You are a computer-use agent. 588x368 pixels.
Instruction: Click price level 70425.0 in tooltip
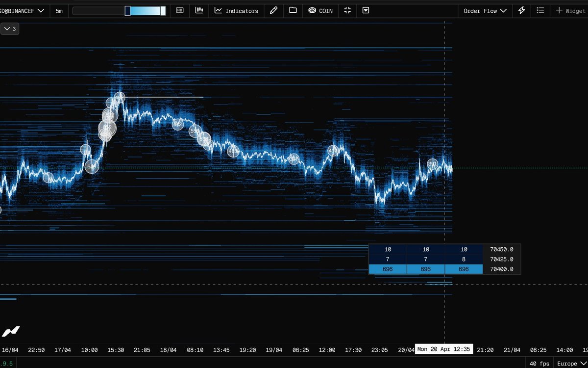[x=501, y=259]
